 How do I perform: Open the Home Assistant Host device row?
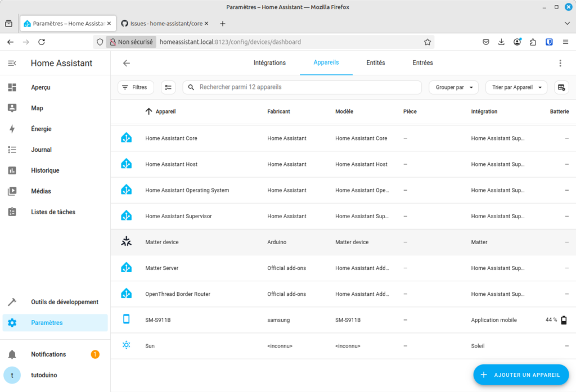[x=343, y=164]
